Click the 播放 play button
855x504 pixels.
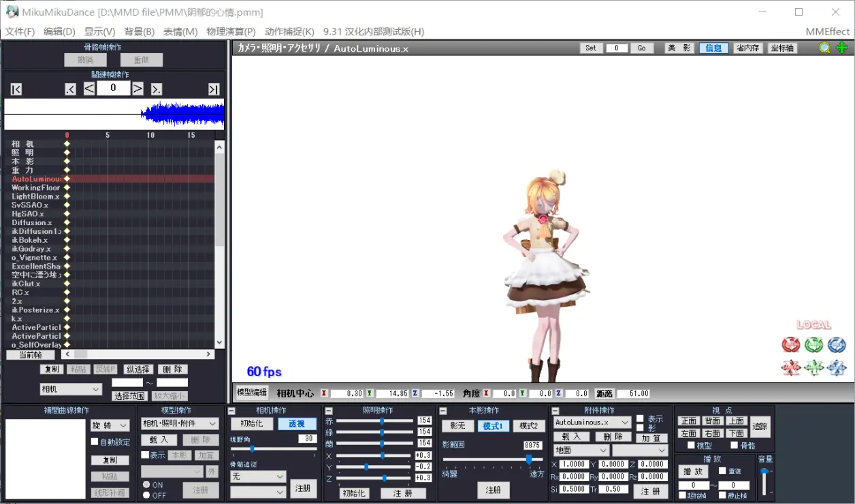693,471
